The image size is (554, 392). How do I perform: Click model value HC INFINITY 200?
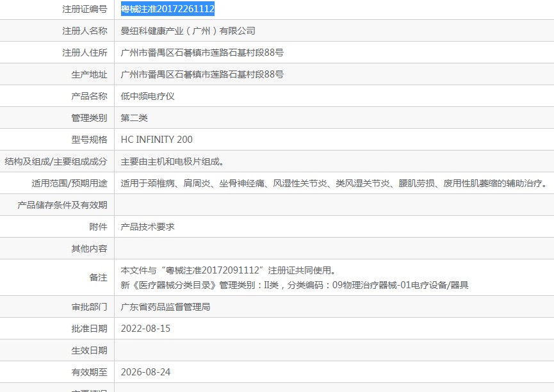click(x=156, y=140)
